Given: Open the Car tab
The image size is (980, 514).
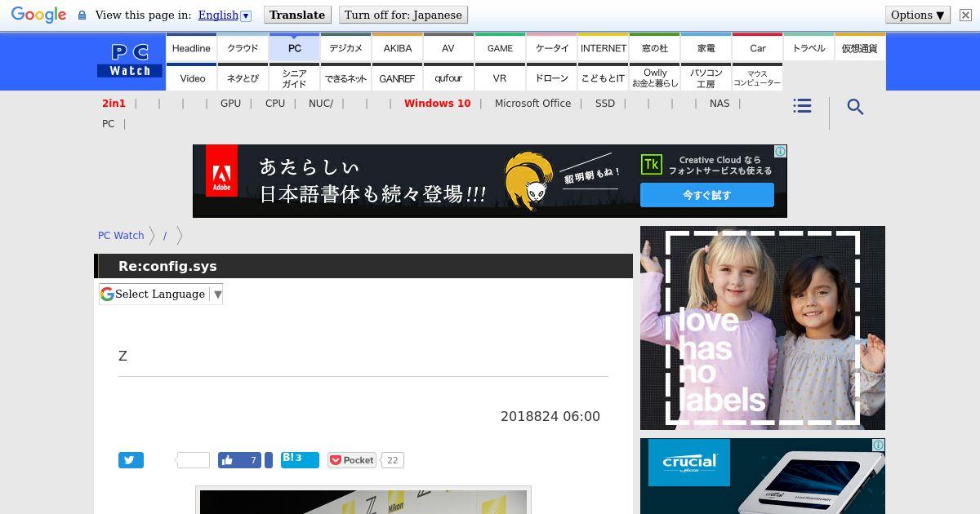Looking at the screenshot, I should (758, 47).
